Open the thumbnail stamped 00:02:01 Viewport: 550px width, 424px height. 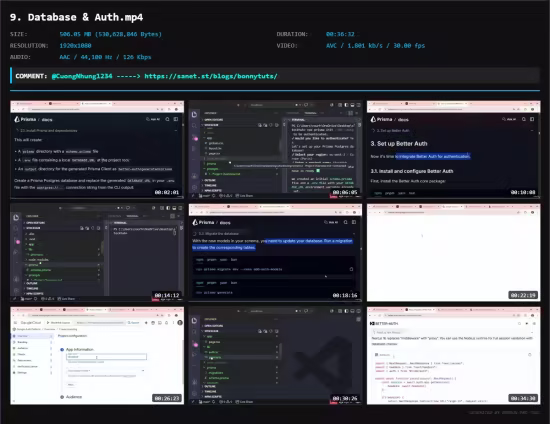pyautogui.click(x=97, y=149)
